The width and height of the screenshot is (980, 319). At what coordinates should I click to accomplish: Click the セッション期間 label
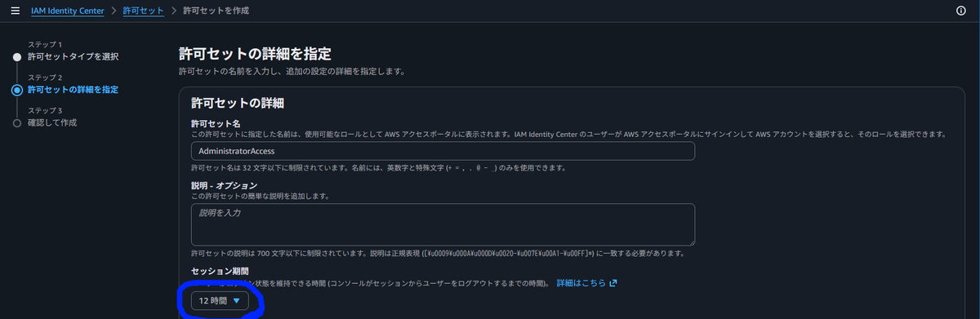tap(220, 270)
